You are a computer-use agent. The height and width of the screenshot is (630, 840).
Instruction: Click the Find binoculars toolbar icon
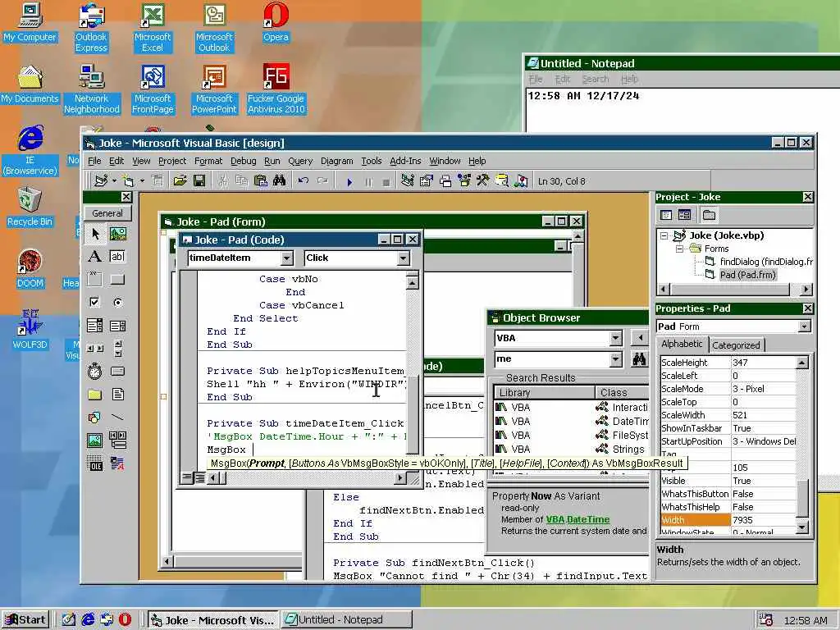coord(279,181)
